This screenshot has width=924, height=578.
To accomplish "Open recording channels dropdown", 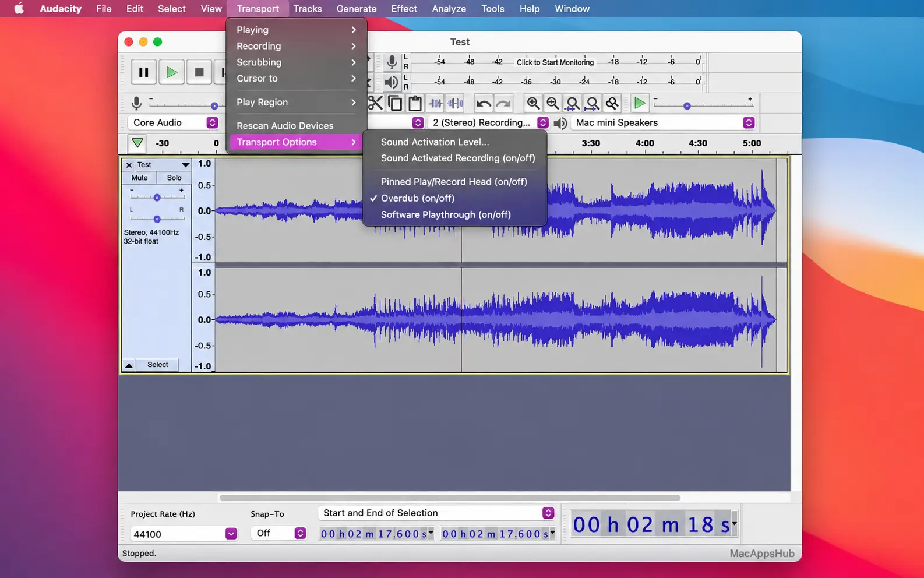I will (x=488, y=123).
